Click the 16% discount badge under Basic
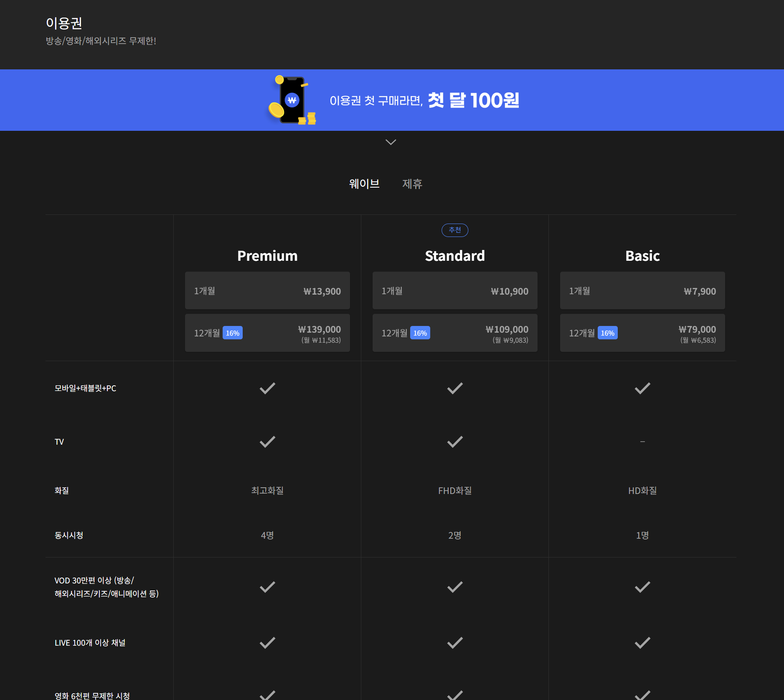 tap(608, 333)
